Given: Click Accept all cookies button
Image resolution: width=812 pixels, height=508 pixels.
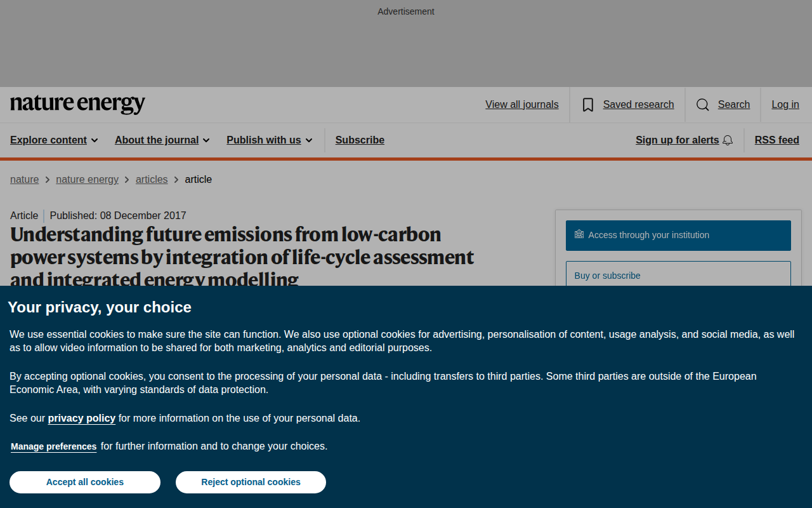Looking at the screenshot, I should tap(85, 482).
